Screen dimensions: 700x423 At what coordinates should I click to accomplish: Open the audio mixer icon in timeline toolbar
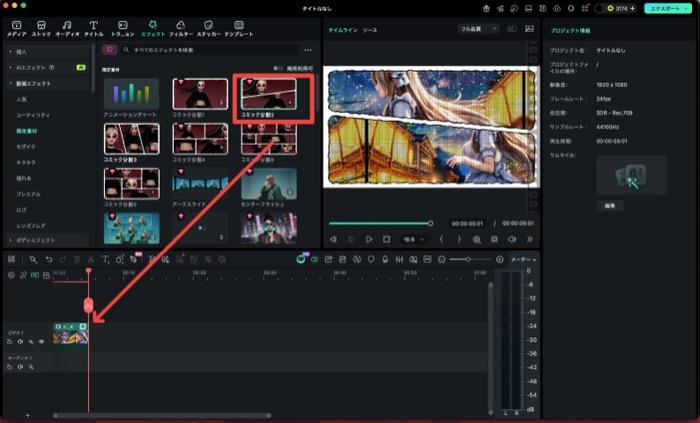pyautogui.click(x=399, y=259)
